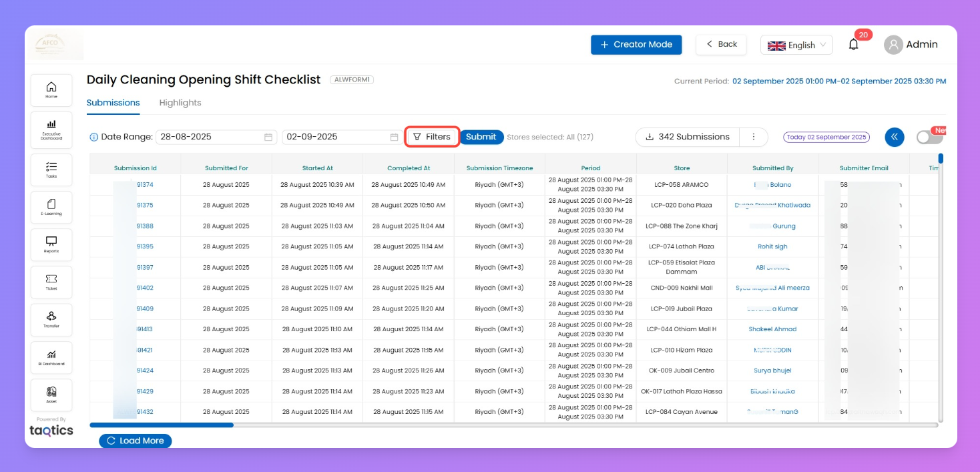Screen dimensions: 980x472
Task: Click store cell LCP-020 Doha Plaza
Action: pos(682,206)
